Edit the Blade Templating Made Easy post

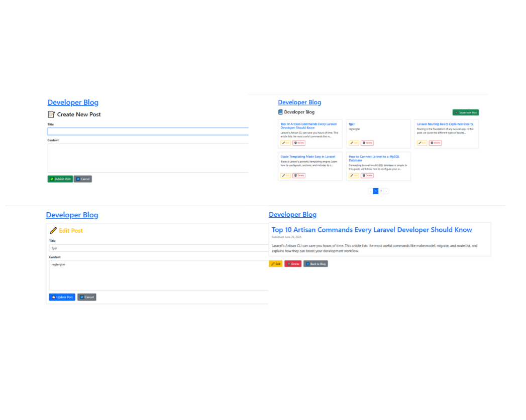pyautogui.click(x=285, y=176)
